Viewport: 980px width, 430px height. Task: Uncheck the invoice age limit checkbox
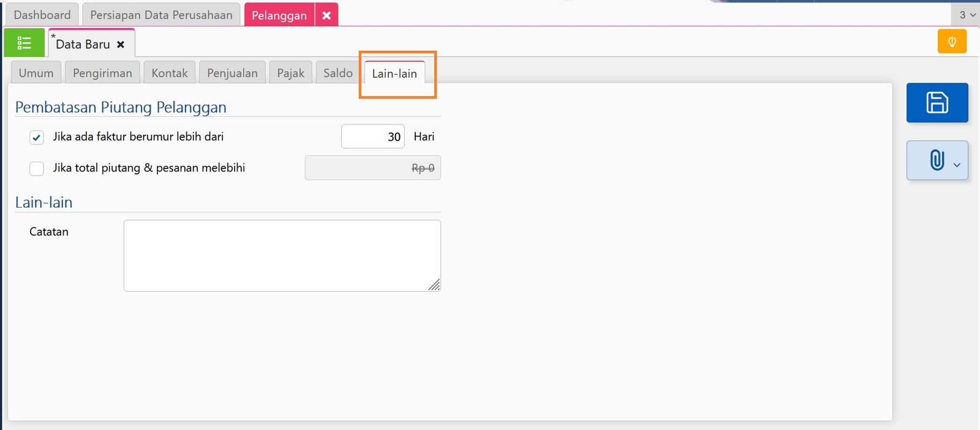pyautogui.click(x=37, y=137)
